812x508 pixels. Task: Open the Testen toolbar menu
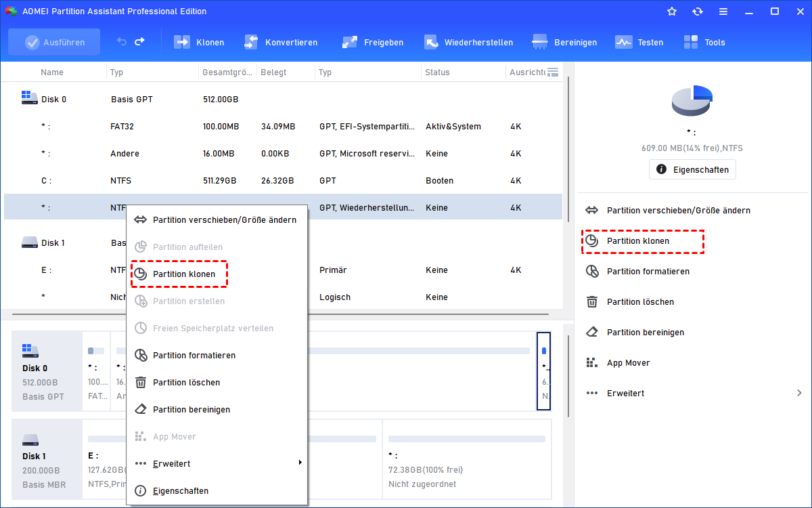click(x=639, y=42)
